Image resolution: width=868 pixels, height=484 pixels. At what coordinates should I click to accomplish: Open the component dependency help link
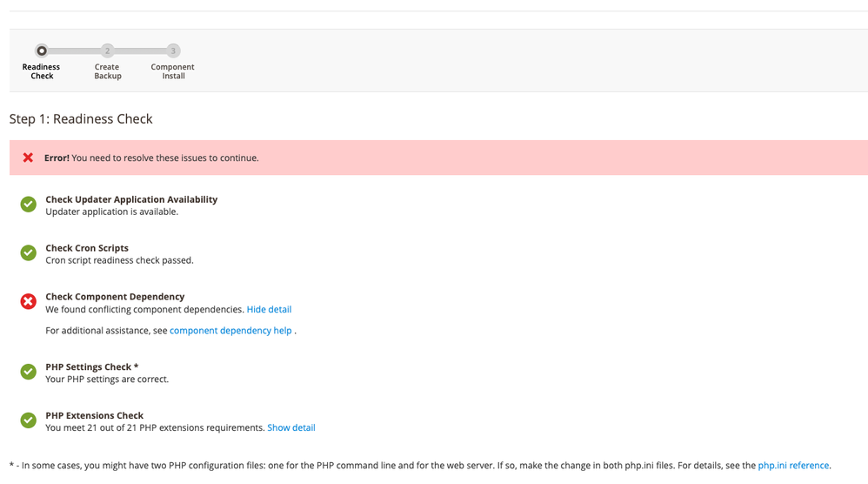pos(230,331)
